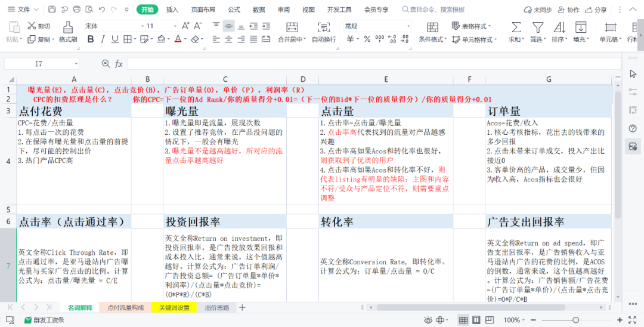Click the percent style icon

tap(366, 39)
